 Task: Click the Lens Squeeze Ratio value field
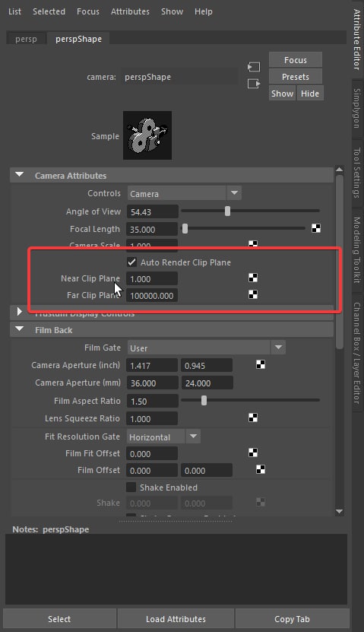[x=152, y=419]
